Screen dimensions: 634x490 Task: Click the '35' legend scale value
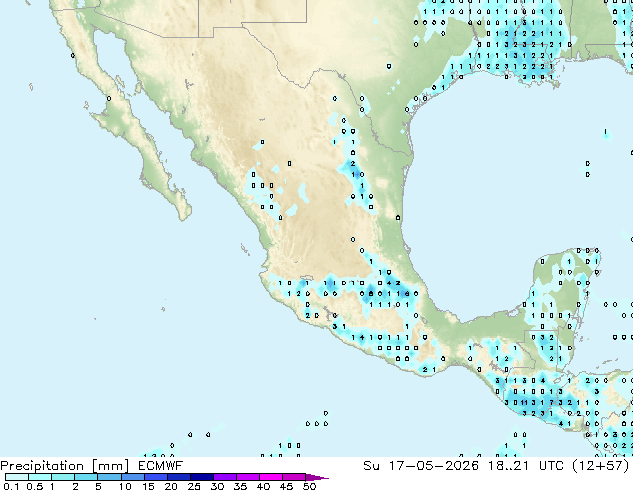[x=240, y=486]
